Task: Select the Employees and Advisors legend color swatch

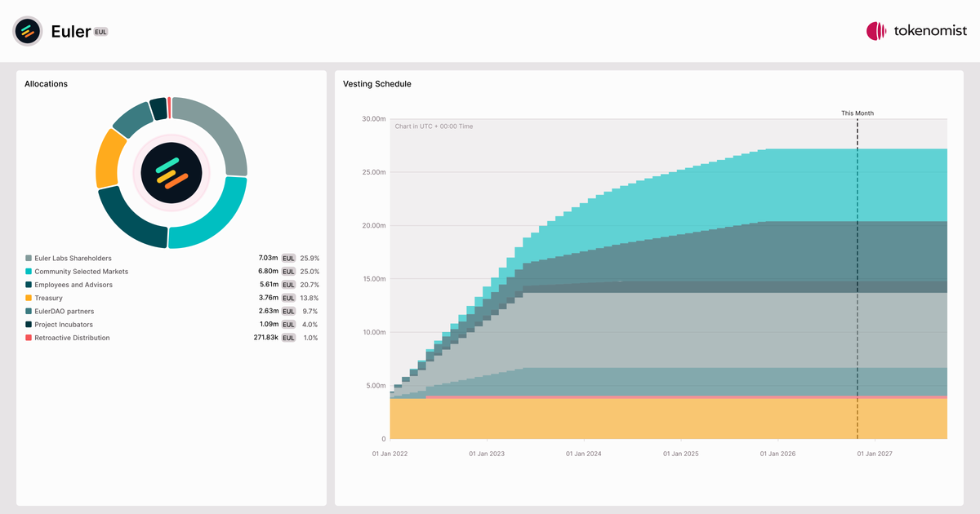Action: tap(29, 285)
